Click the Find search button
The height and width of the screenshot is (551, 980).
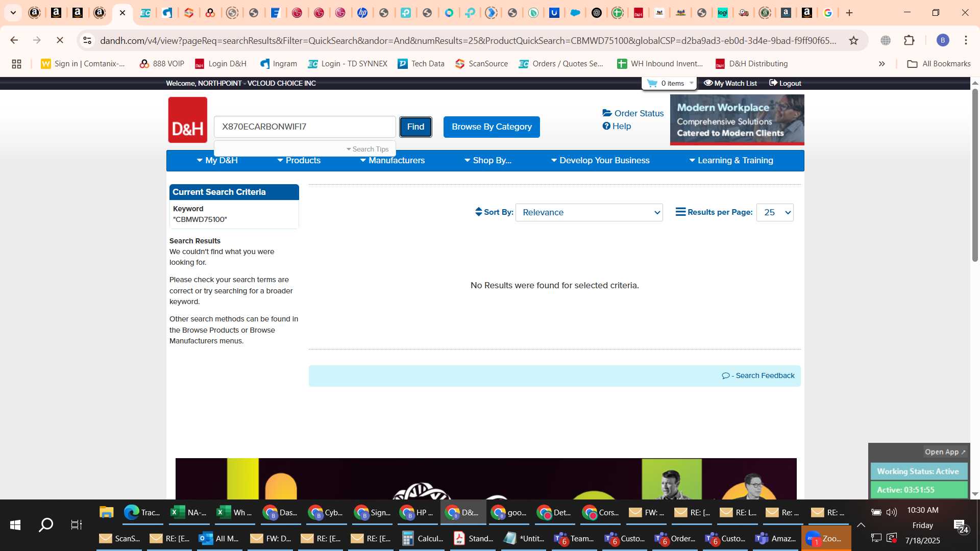tap(415, 127)
